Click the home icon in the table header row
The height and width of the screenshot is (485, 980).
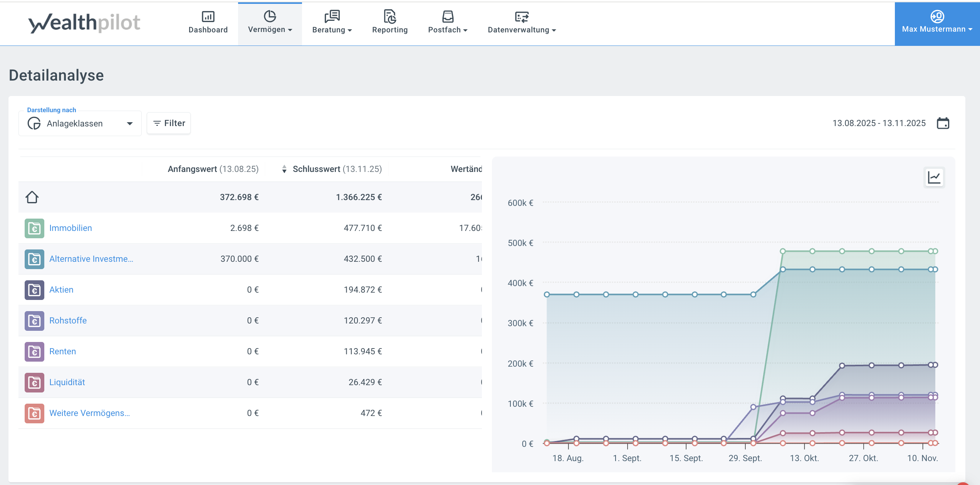click(33, 197)
